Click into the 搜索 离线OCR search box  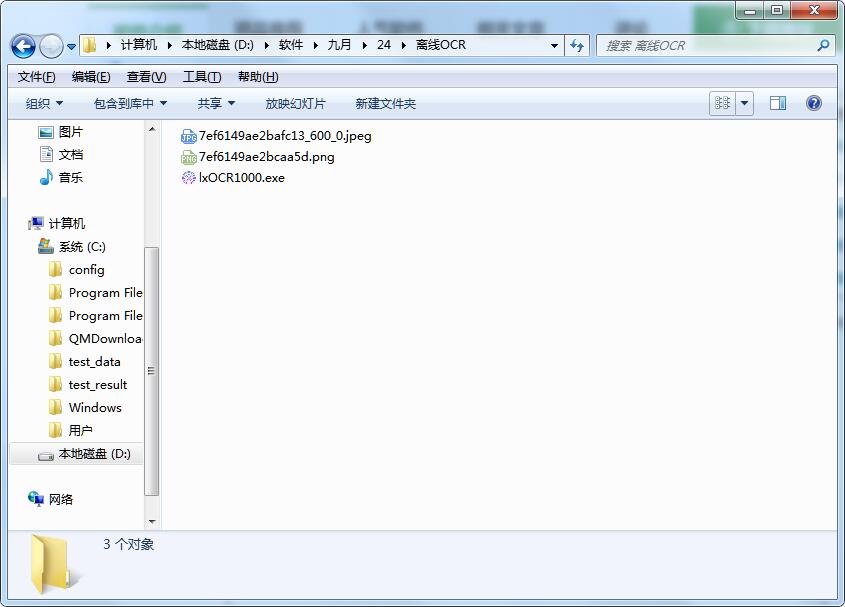point(705,45)
